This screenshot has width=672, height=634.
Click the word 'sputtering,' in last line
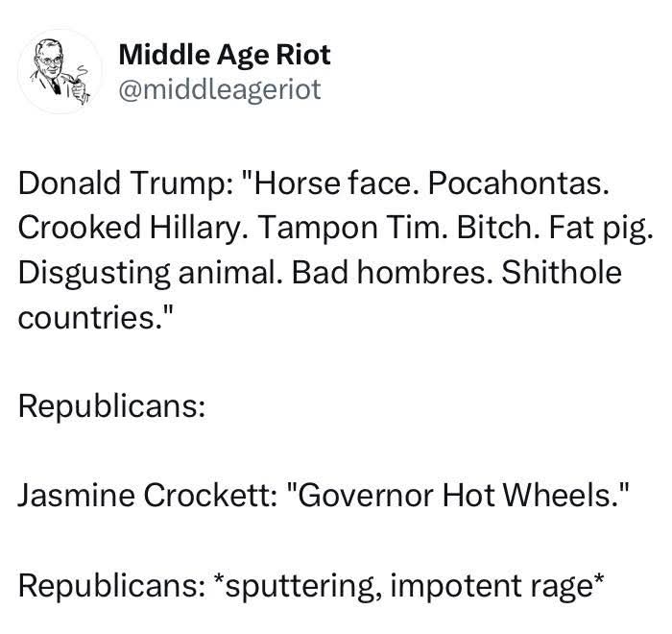pyautogui.click(x=303, y=587)
